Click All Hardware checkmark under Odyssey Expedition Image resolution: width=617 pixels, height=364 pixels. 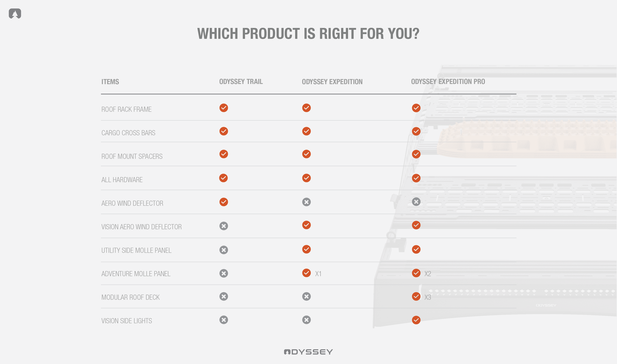pyautogui.click(x=306, y=178)
